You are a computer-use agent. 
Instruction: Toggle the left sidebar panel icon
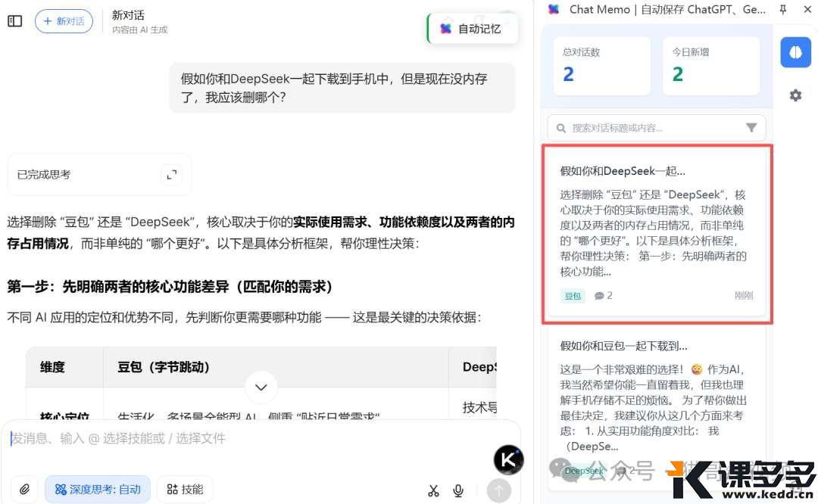coord(14,21)
